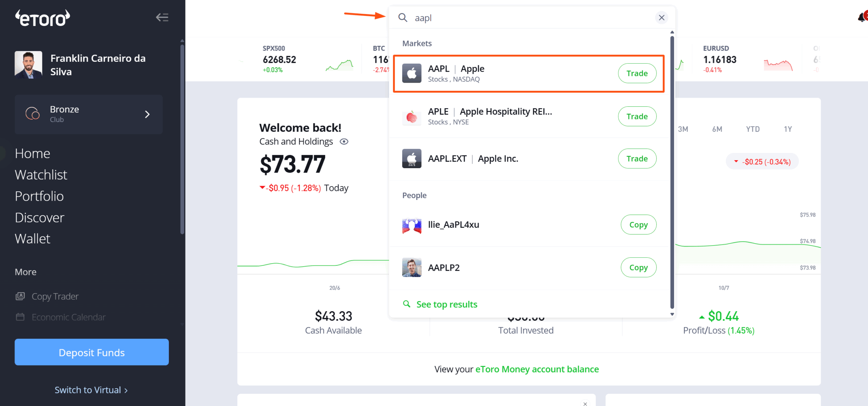Toggle Cash and Holdings visibility eye
This screenshot has height=406, width=868.
(344, 142)
